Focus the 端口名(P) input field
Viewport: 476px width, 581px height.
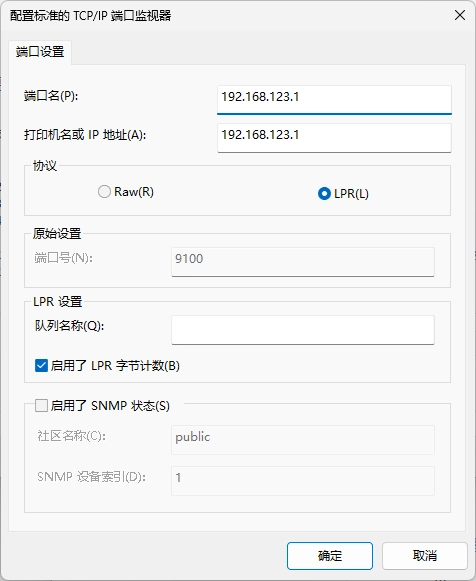pos(334,100)
